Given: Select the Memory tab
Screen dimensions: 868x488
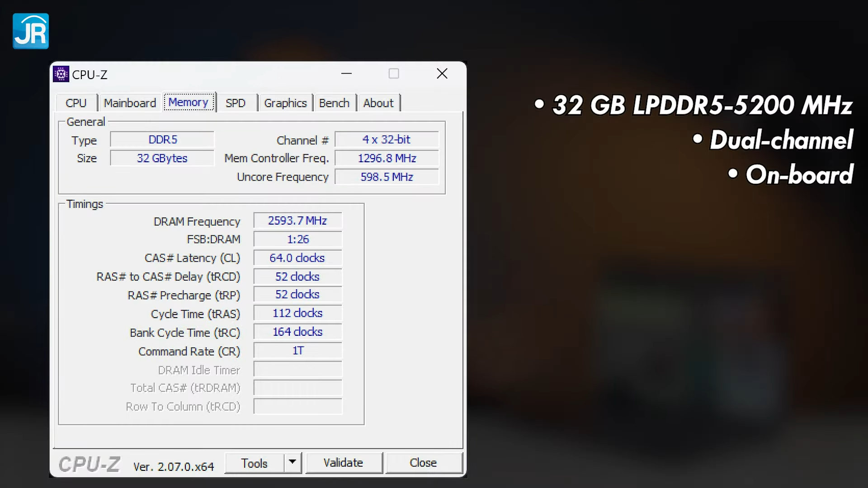Looking at the screenshot, I should pyautogui.click(x=188, y=102).
